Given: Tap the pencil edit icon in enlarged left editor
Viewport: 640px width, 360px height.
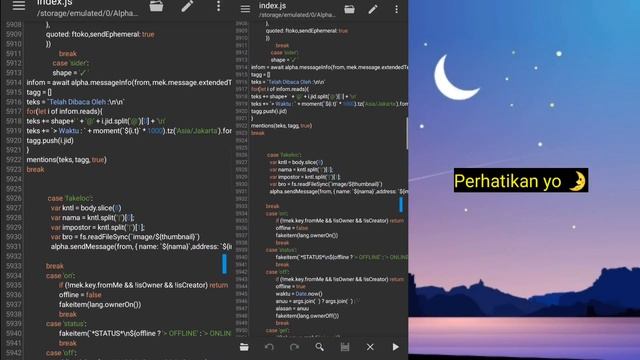Looking at the screenshot, I should point(187,6).
